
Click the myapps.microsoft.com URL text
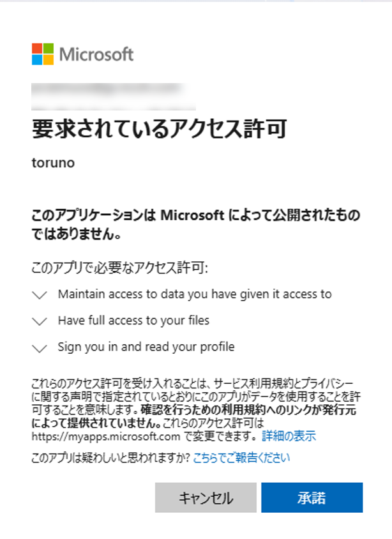105,437
